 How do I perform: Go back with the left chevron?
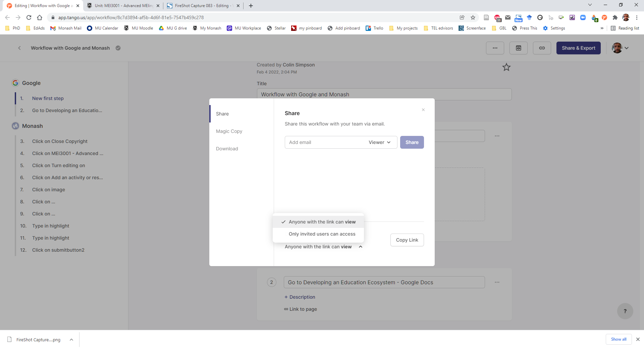coord(19,48)
